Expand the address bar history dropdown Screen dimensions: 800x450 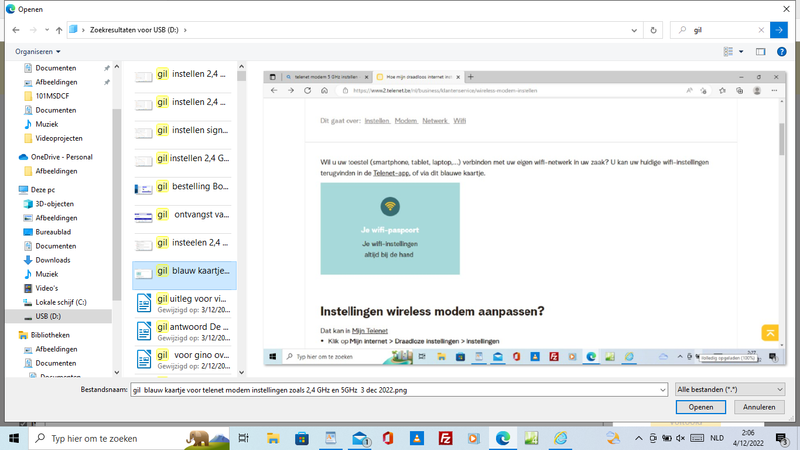(x=634, y=30)
